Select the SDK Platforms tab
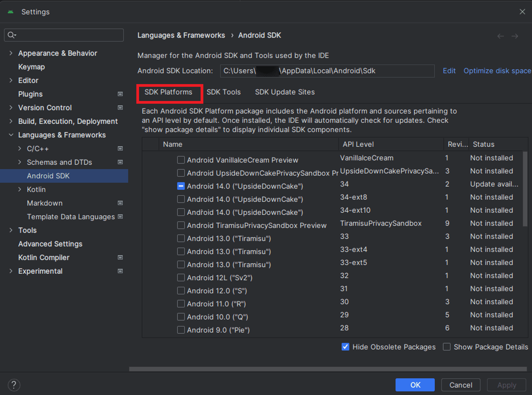Image resolution: width=532 pixels, height=395 pixels. tap(168, 92)
